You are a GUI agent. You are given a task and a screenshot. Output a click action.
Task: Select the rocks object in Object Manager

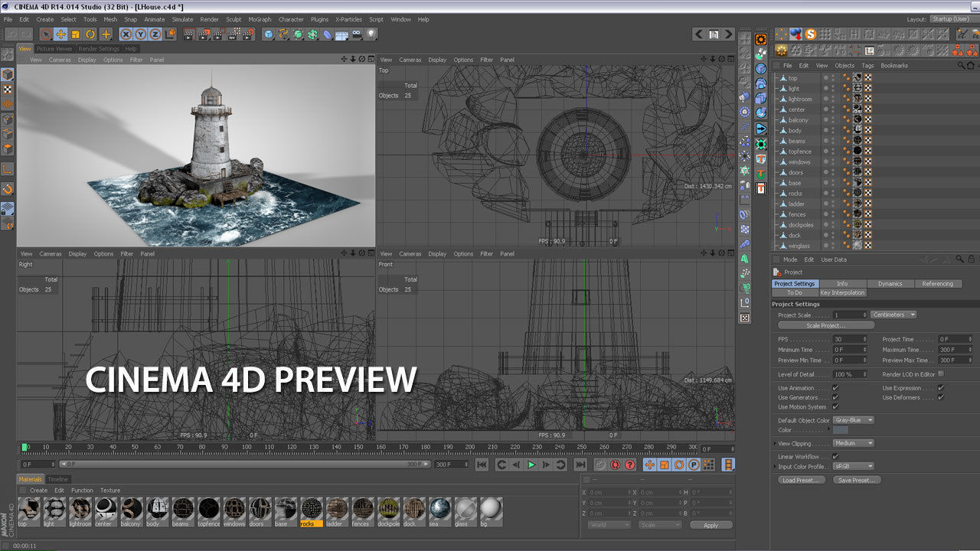795,194
